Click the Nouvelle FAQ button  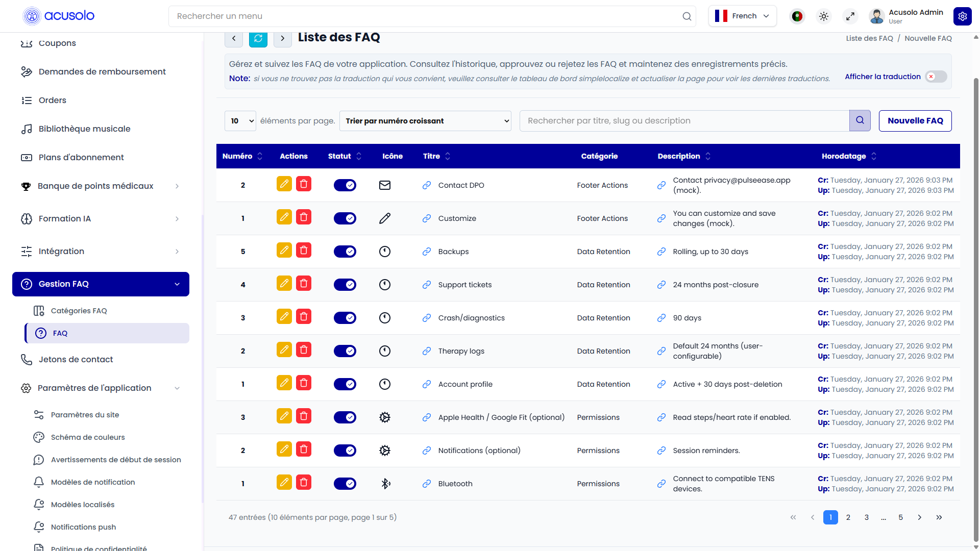coord(915,121)
